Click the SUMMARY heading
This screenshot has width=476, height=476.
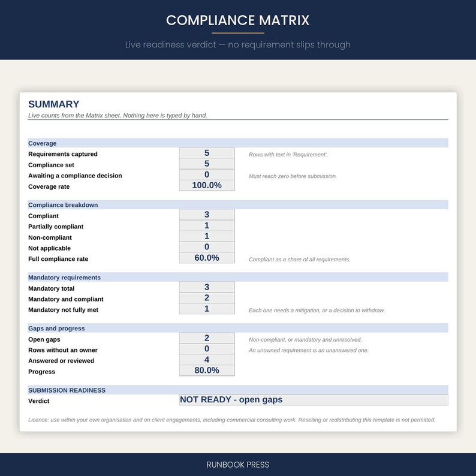click(54, 104)
